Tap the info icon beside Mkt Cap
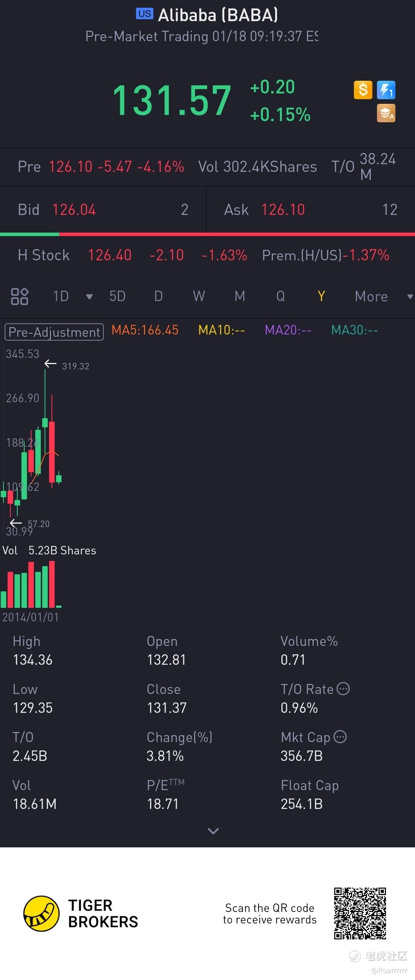The height and width of the screenshot is (980, 415). [340, 737]
